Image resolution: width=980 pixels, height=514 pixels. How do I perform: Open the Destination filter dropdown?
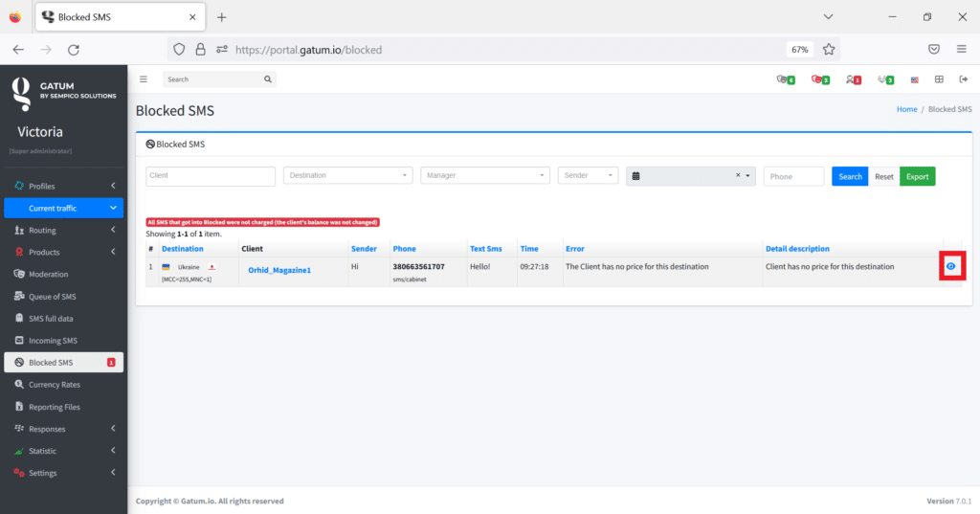(347, 176)
